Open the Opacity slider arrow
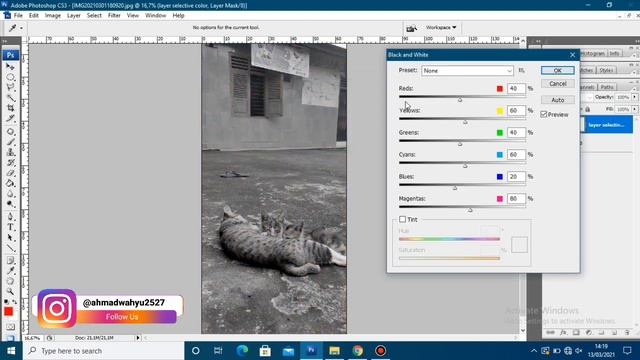 (x=635, y=97)
